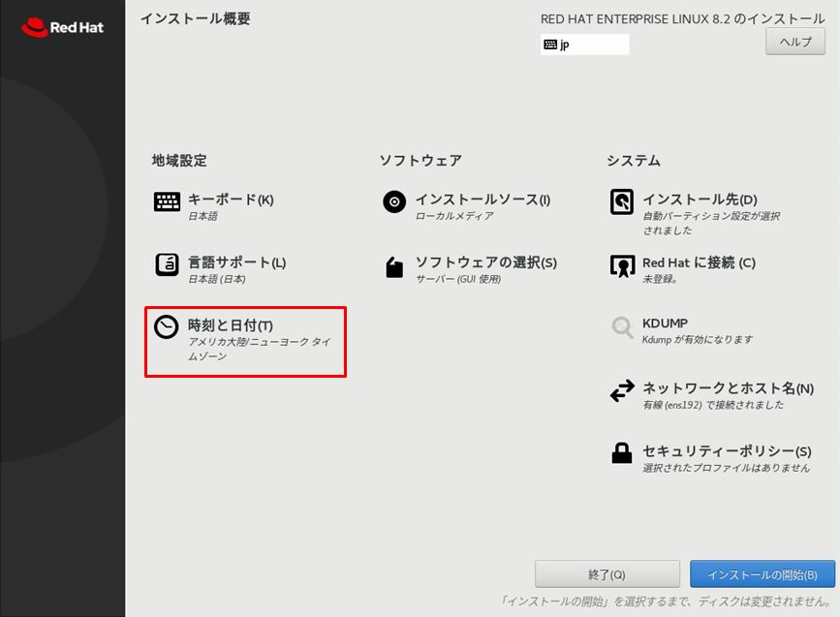The height and width of the screenshot is (617, 840).
Task: Click 自動パーティション設定が選択されました text
Action: 711,223
